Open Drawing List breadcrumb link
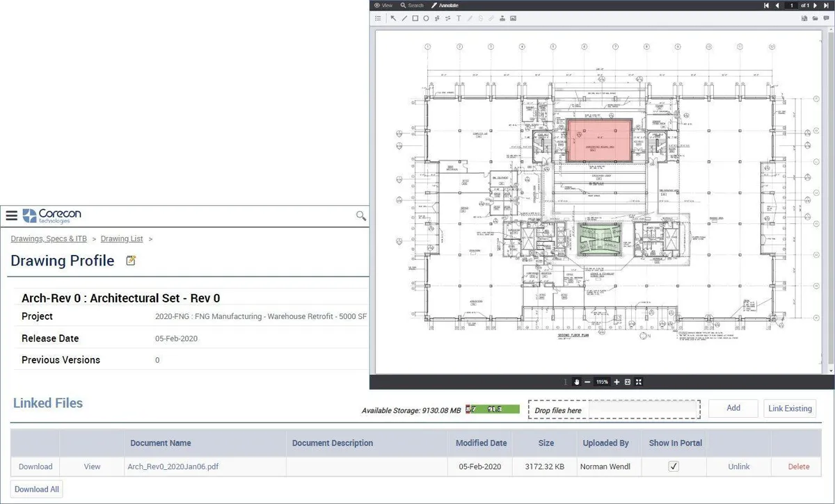The width and height of the screenshot is (835, 504). coord(122,238)
